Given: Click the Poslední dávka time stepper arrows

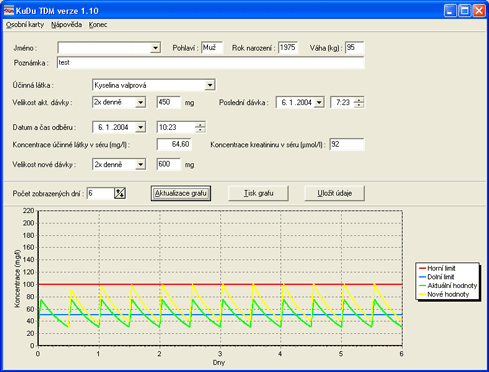Looking at the screenshot, I should tap(359, 102).
